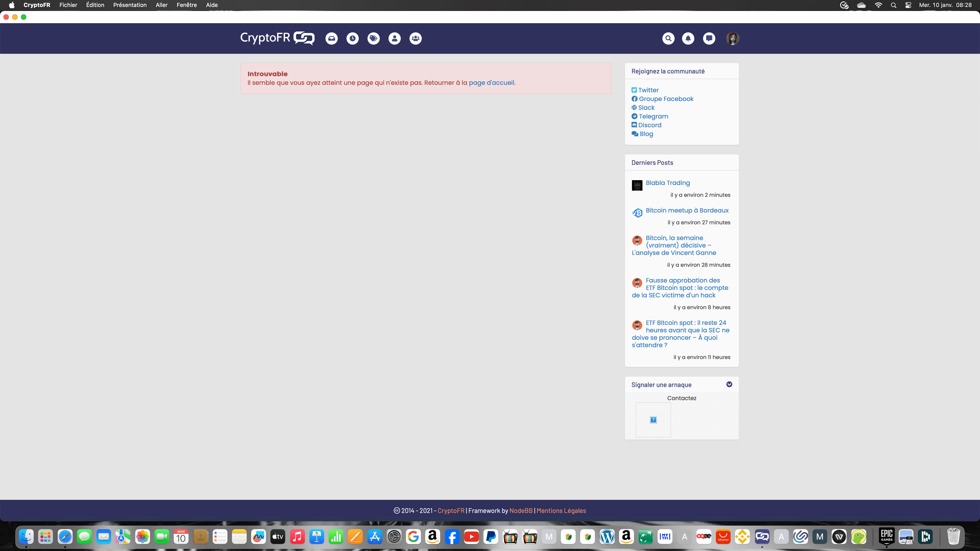This screenshot has height=551, width=980.
Task: Open macOS Control Center in menu bar
Action: click(908, 5)
